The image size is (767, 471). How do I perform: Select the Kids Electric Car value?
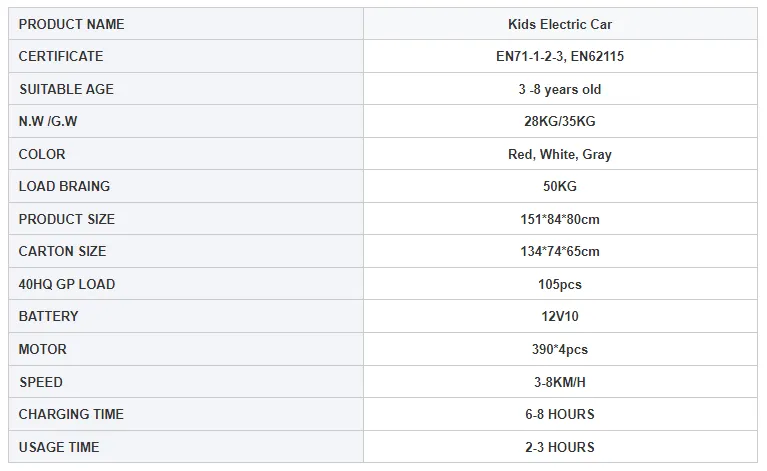(x=559, y=24)
